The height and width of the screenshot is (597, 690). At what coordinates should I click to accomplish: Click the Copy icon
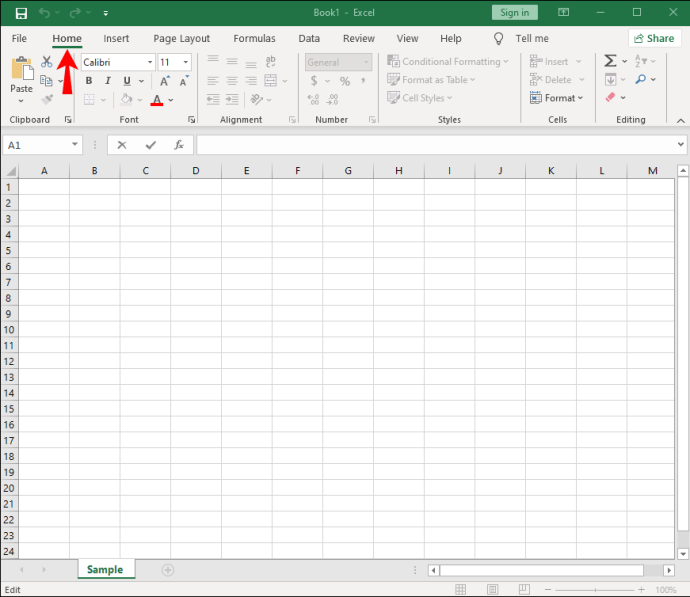(46, 81)
